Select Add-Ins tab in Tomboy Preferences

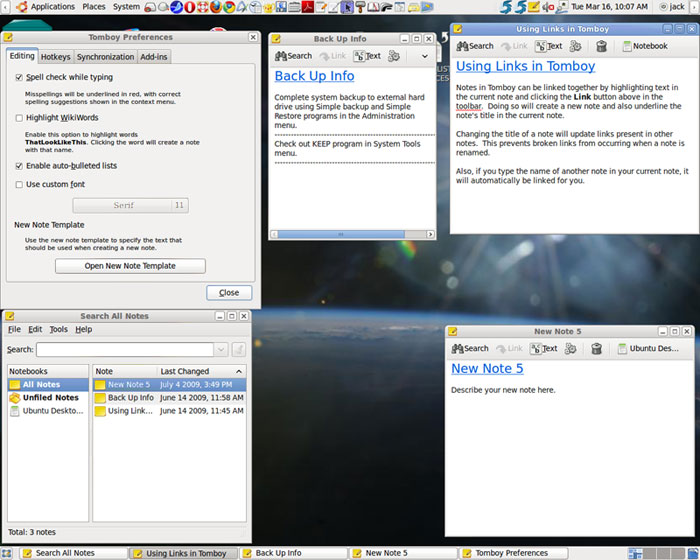click(154, 57)
